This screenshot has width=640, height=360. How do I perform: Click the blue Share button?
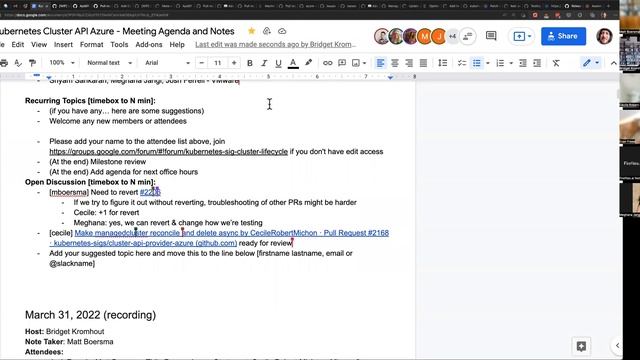(563, 36)
